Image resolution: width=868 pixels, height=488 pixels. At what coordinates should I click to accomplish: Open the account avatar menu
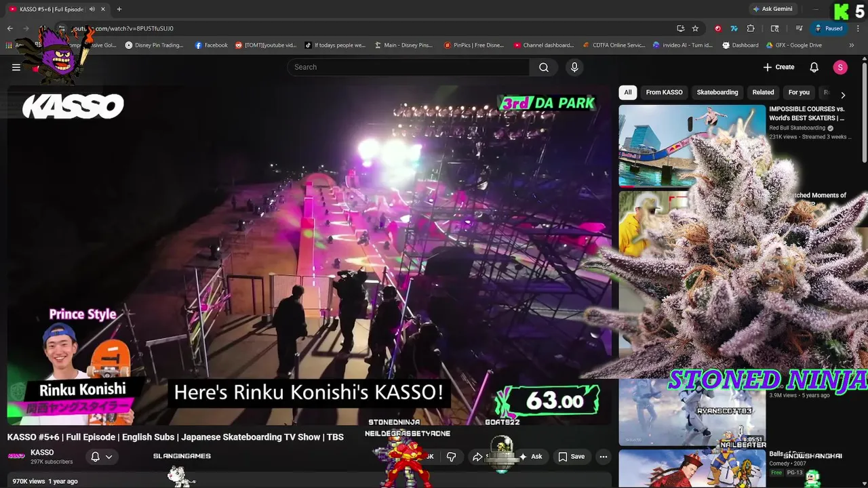[x=840, y=67]
